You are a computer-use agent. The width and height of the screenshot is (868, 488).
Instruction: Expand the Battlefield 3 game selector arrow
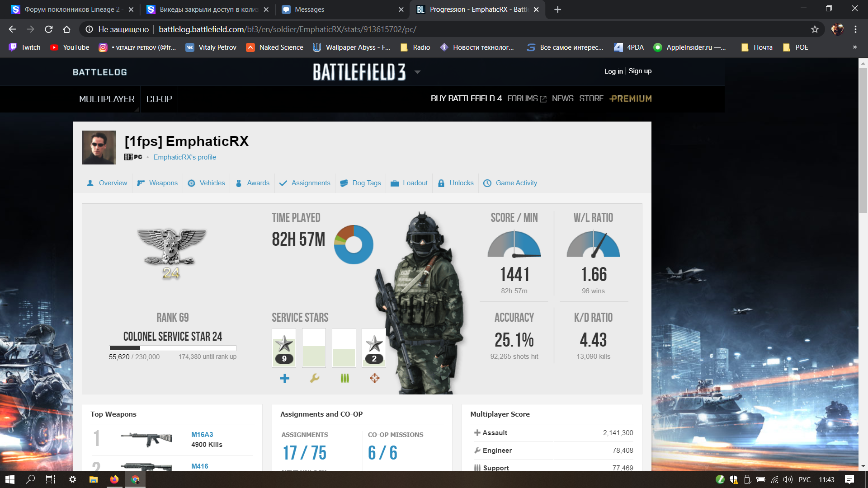[x=417, y=72]
